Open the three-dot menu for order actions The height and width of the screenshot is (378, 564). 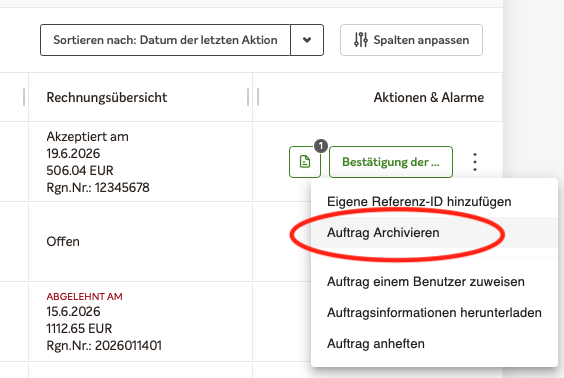coord(475,162)
